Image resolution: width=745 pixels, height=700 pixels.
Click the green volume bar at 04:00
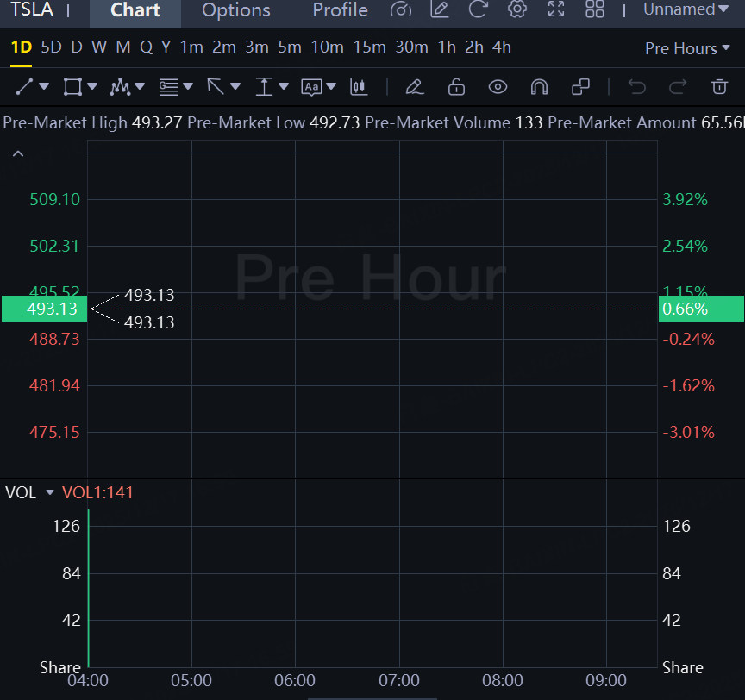88,589
